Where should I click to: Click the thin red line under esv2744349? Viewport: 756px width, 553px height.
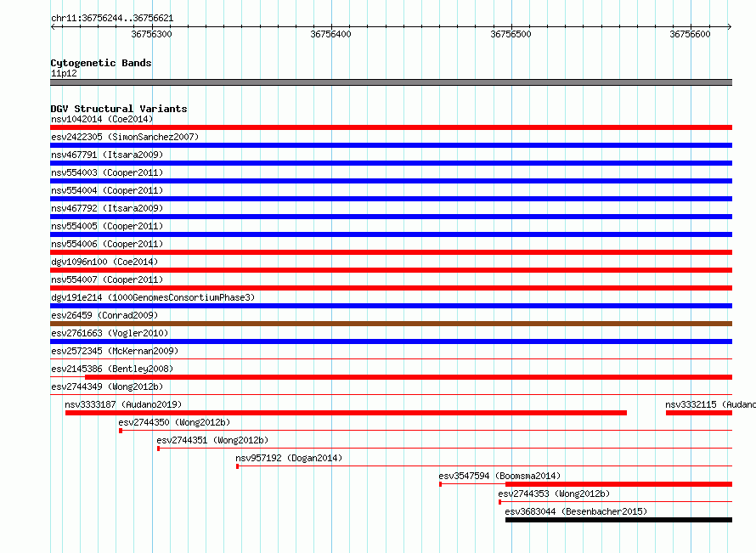(391, 395)
